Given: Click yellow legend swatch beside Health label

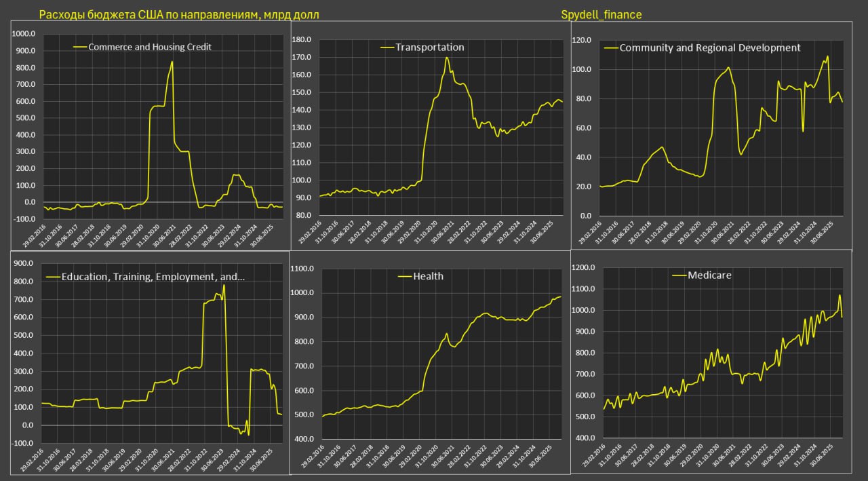Looking at the screenshot, I should tap(405, 276).
